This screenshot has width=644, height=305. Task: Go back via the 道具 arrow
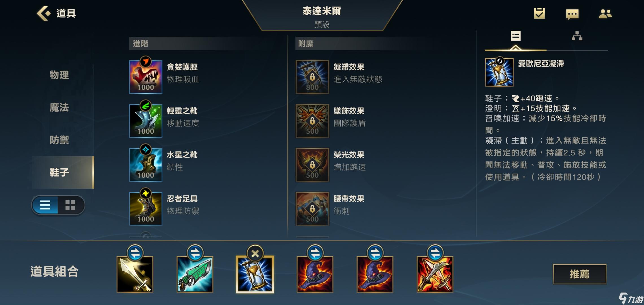pos(56,13)
